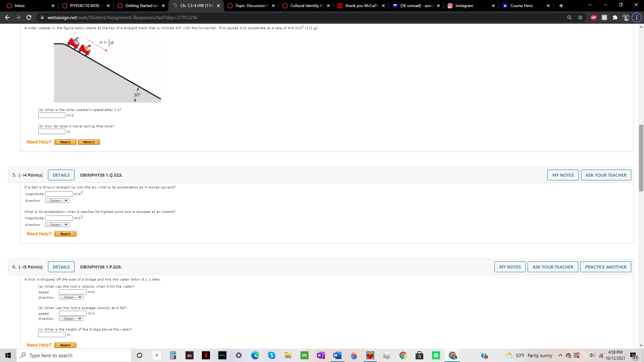Click the browser reload page icon

[x=29, y=17]
